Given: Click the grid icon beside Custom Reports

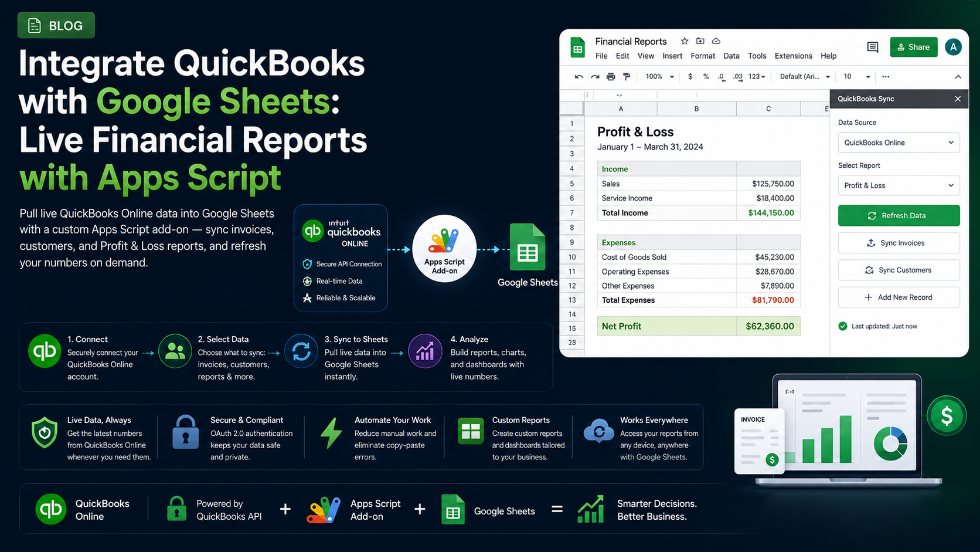Looking at the screenshot, I should click(471, 431).
